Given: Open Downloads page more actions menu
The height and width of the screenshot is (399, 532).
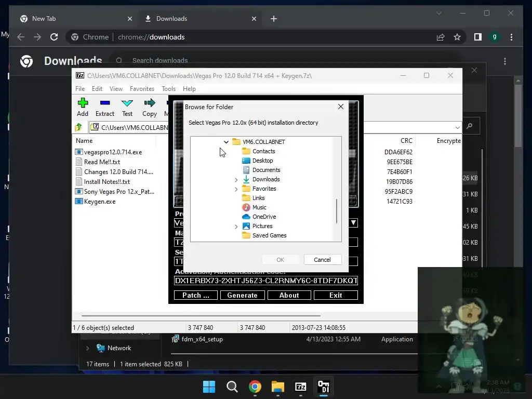Looking at the screenshot, I should tap(505, 61).
